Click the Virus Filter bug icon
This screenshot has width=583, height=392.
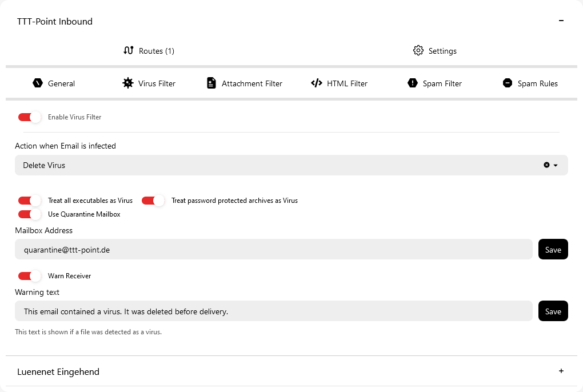click(128, 83)
